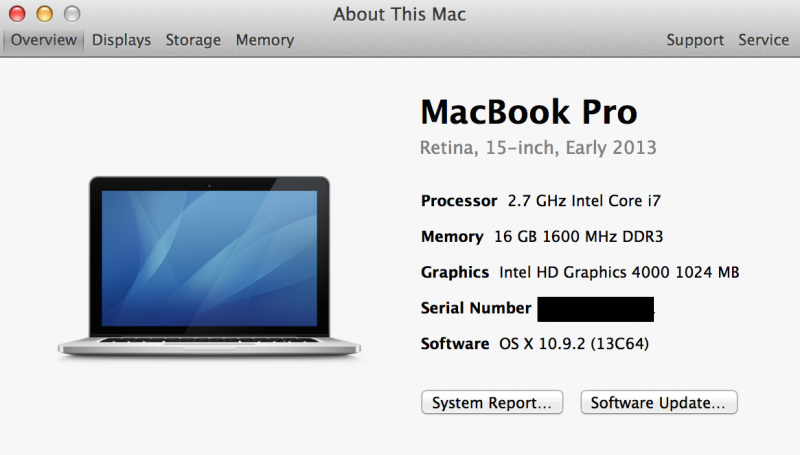This screenshot has height=455, width=800.
Task: Click the "OS X 10.9.2 (13C64)" version text
Action: coord(574,343)
